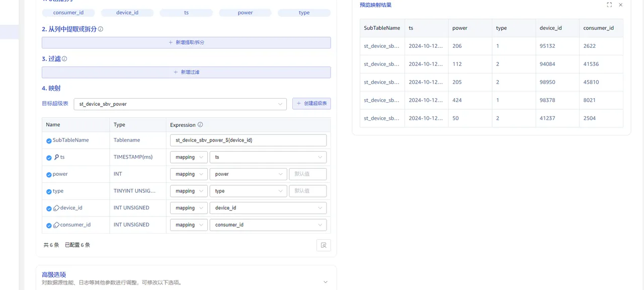644x290 pixels.
Task: Click the key icon beside ts
Action: pos(56,158)
